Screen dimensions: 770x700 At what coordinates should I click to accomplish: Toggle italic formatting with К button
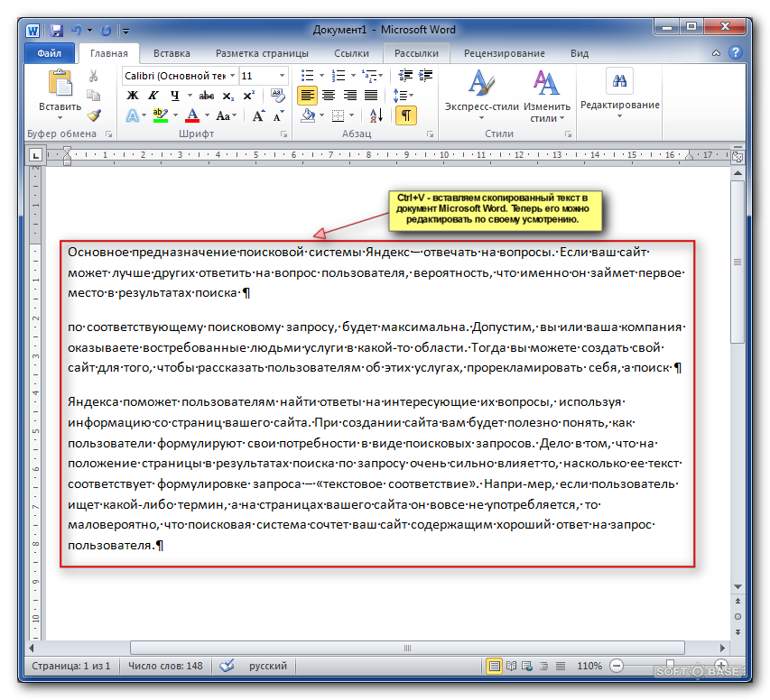(x=153, y=96)
